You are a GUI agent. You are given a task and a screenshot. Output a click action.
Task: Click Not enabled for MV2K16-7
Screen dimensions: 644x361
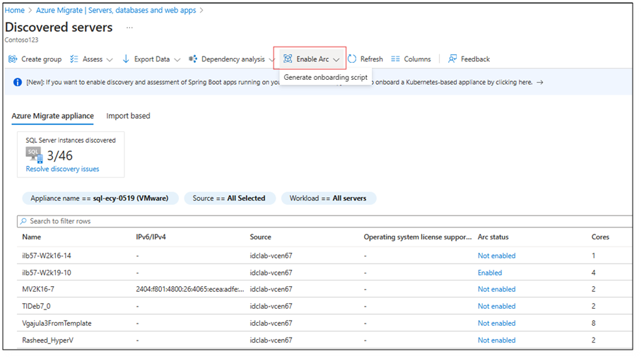496,289
